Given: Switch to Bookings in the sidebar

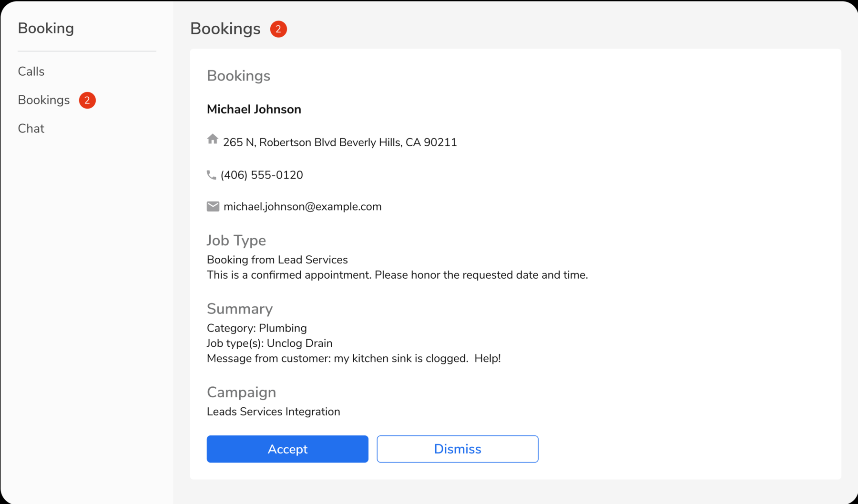Looking at the screenshot, I should (x=43, y=100).
